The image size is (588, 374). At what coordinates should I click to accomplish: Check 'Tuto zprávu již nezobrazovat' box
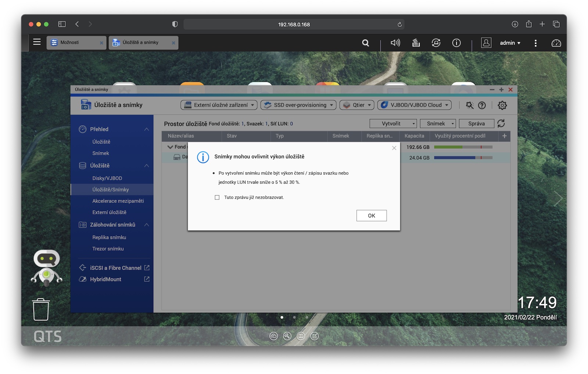[x=217, y=198]
